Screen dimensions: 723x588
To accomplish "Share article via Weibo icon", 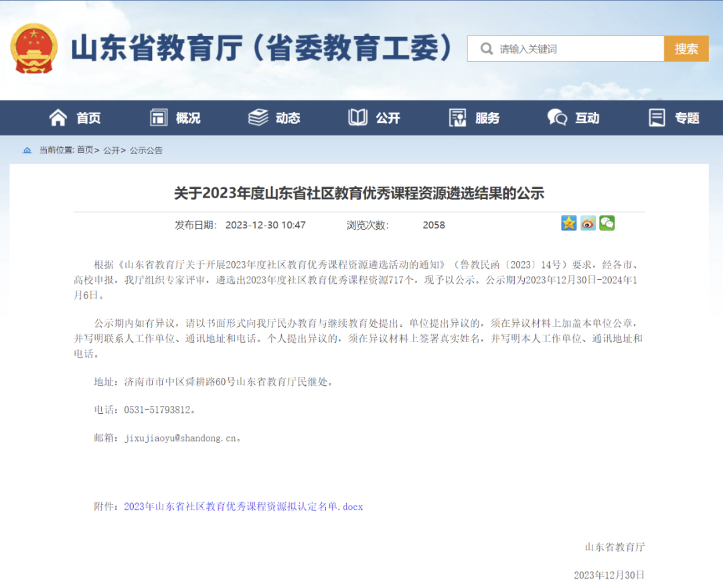I will [588, 223].
